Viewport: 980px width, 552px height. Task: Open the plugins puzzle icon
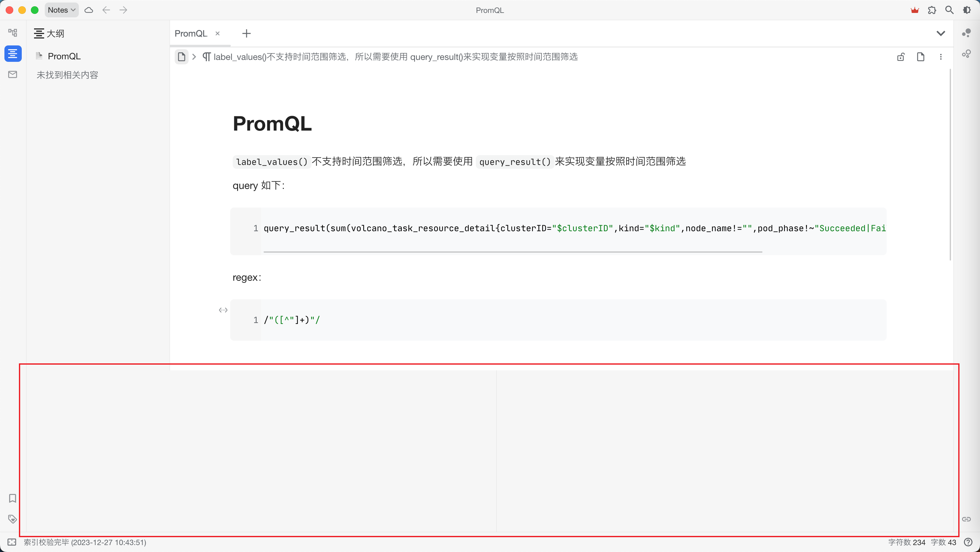coord(932,10)
